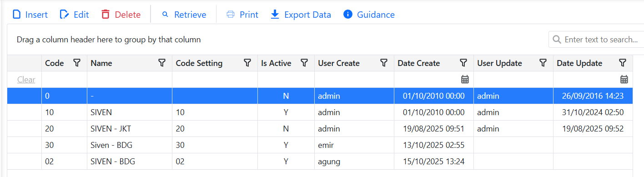Click the Edit pencil icon
The height and width of the screenshot is (177, 644).
tap(65, 15)
